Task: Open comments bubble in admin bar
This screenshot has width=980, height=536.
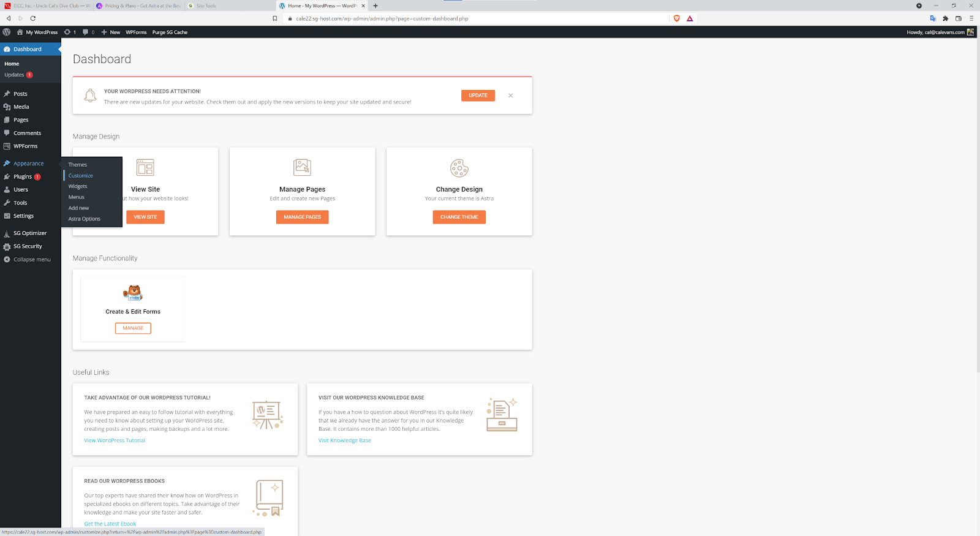Action: click(88, 32)
